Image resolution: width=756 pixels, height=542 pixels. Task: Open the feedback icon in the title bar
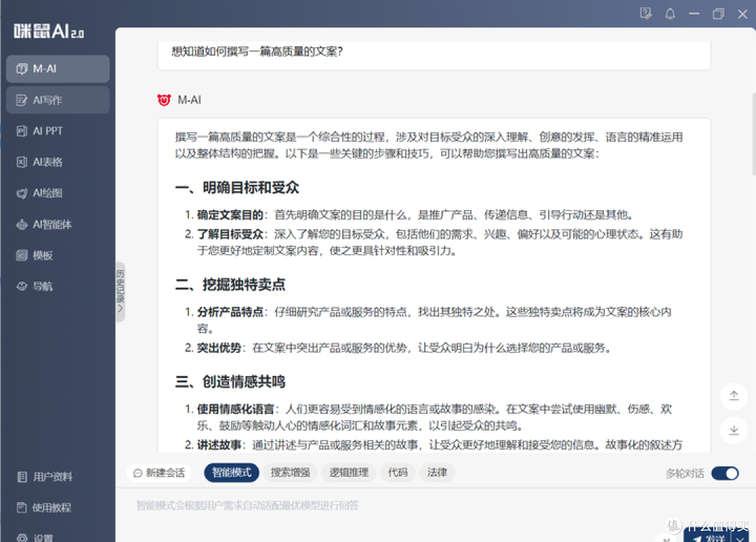645,13
